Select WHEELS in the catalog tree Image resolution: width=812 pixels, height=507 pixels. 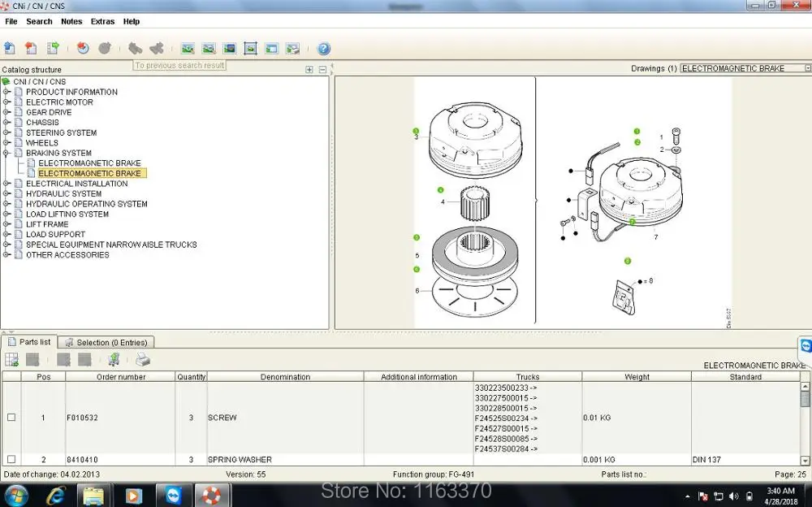[x=42, y=142]
